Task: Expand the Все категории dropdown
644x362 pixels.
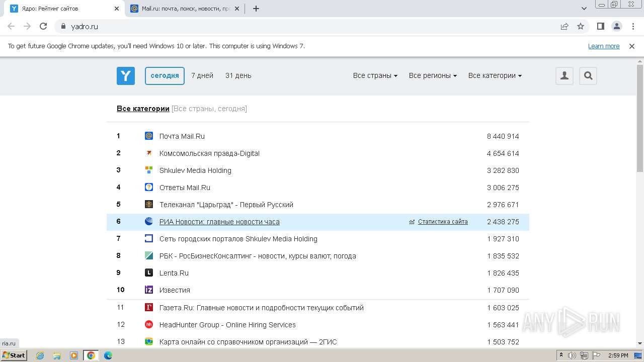Action: 495,75
